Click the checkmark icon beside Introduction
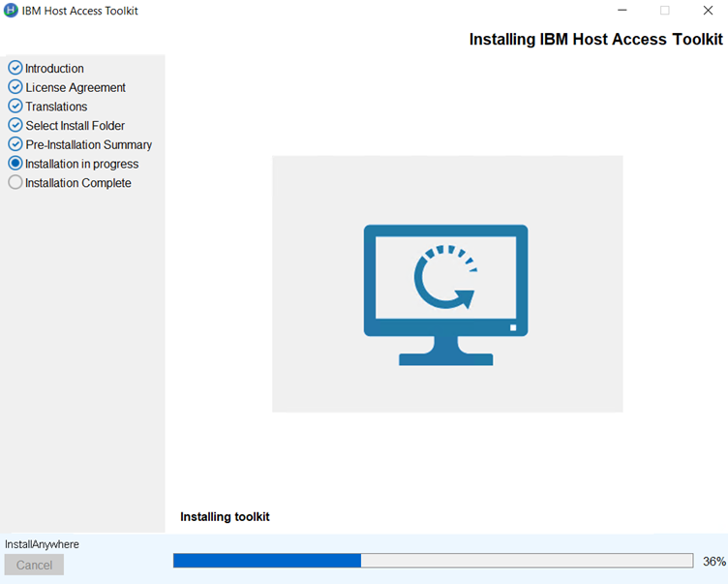728x584 pixels. click(15, 68)
